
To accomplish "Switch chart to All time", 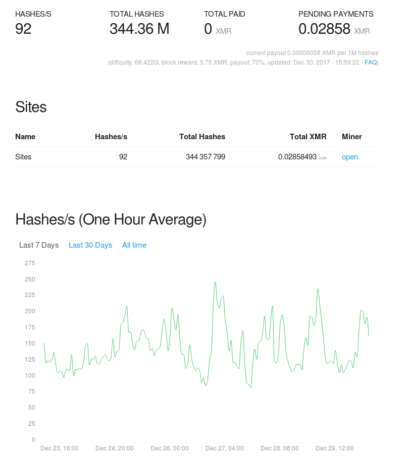I will pyautogui.click(x=134, y=245).
